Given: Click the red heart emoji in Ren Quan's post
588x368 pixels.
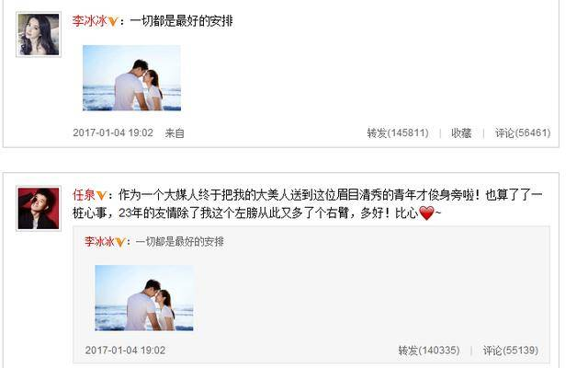Looking at the screenshot, I should (426, 213).
